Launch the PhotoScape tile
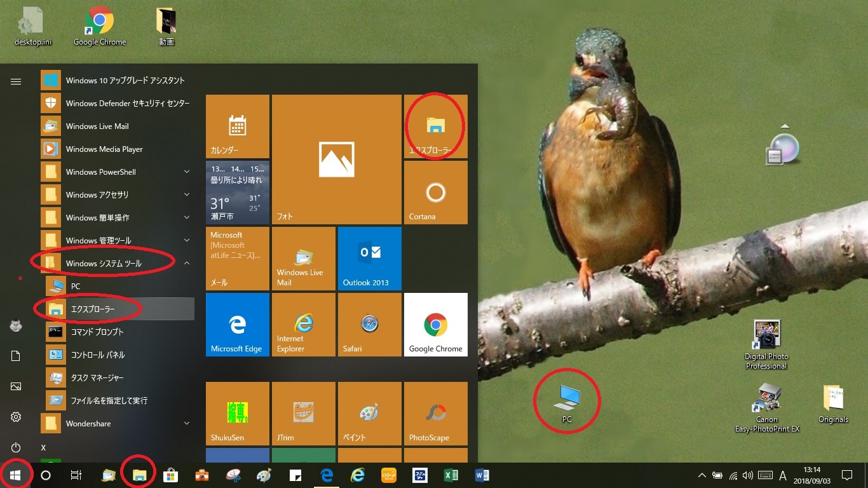This screenshot has height=488, width=868. pos(436,414)
